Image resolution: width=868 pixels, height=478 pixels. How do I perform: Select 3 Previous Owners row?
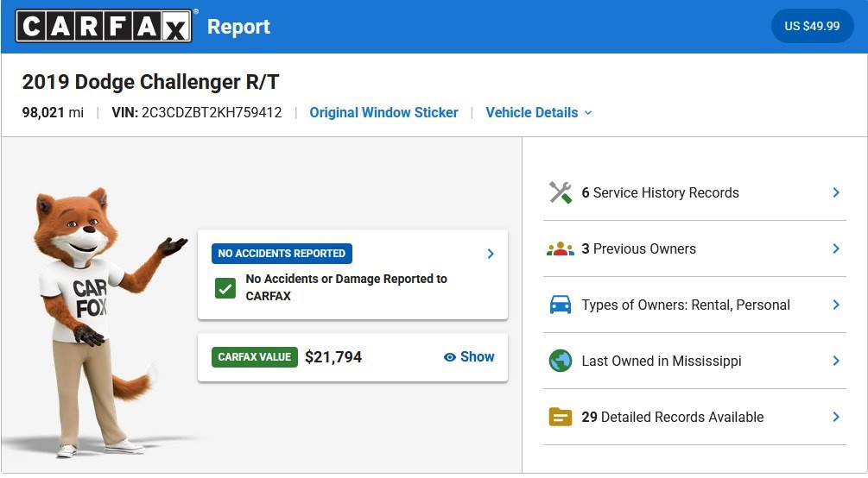pos(694,249)
